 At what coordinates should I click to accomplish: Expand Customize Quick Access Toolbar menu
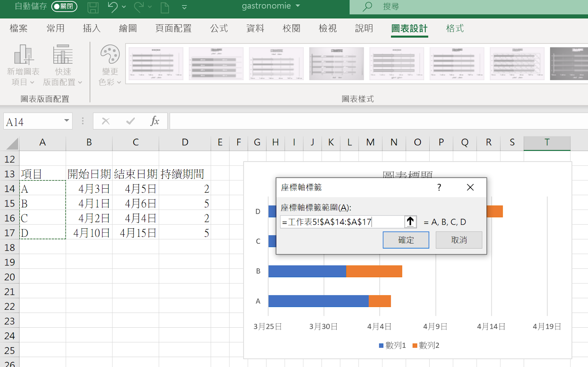click(x=184, y=7)
